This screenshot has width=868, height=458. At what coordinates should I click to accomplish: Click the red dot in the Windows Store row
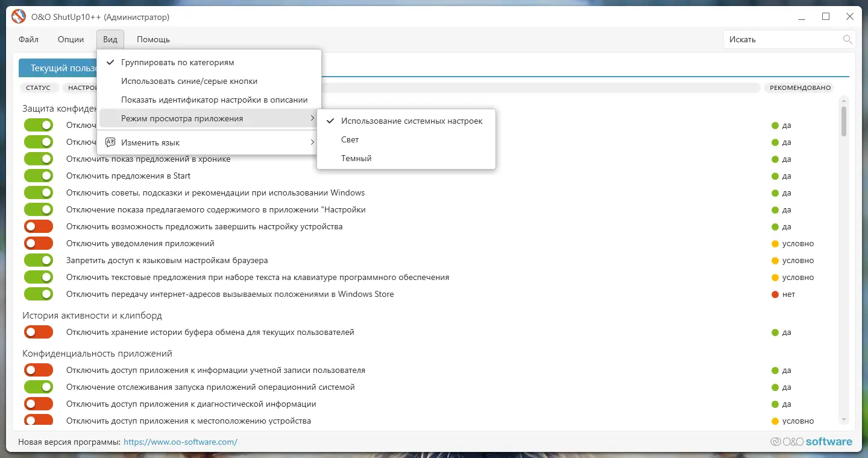775,294
